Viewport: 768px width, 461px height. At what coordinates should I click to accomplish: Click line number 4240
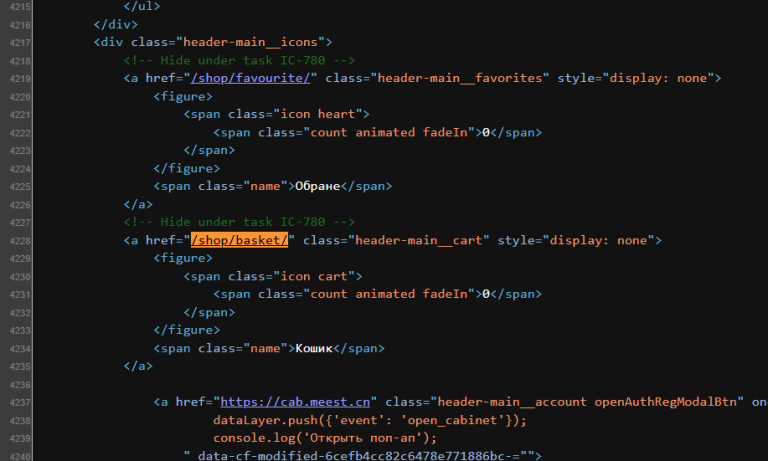click(20, 457)
